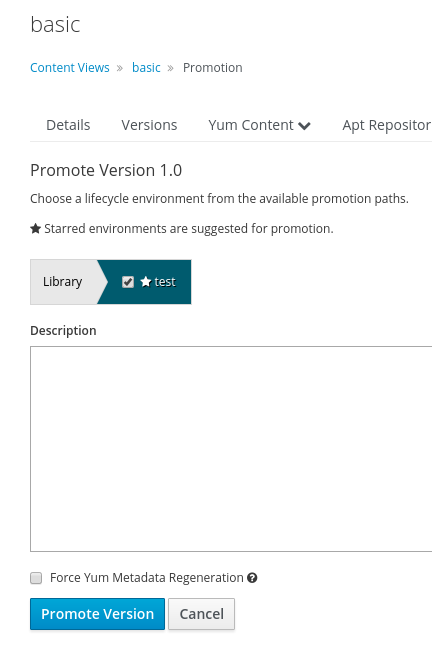
Task: Uncheck the test environment checkbox
Action: tap(128, 282)
